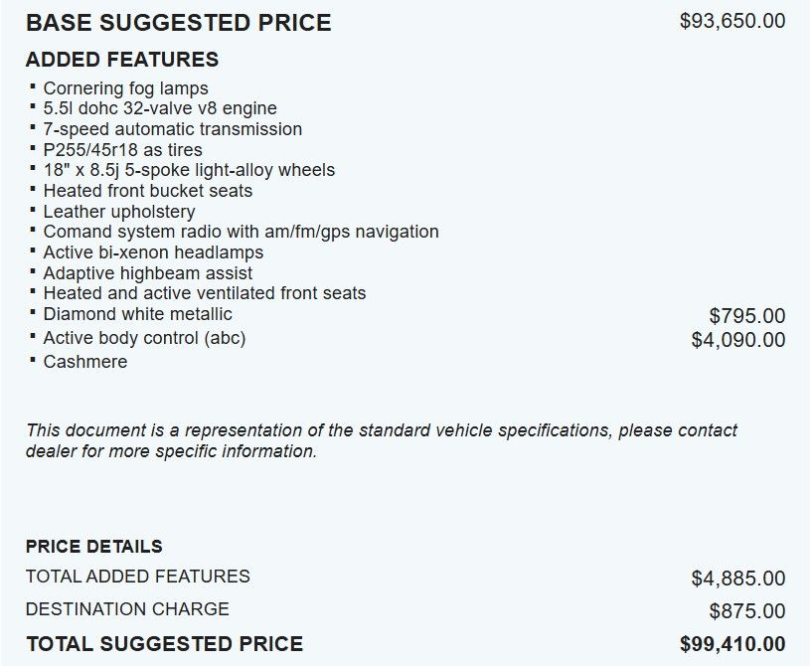Select the $99,410.00 total suggested price
Screen dimensions: 812x666
[x=731, y=644]
